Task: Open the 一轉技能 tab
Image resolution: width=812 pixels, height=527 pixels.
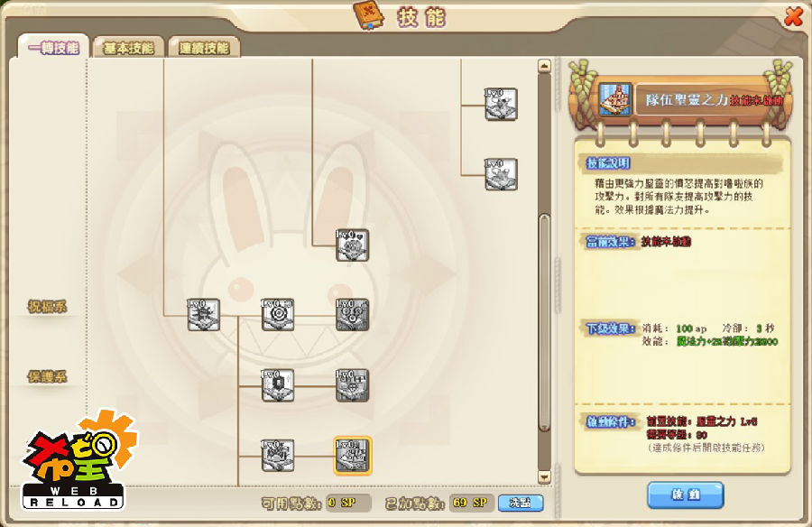Action: click(53, 47)
